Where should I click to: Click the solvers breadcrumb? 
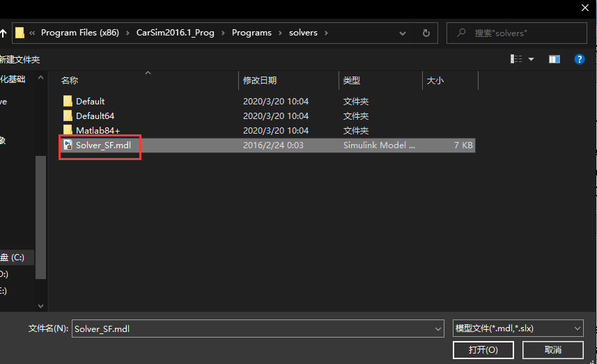[303, 33]
